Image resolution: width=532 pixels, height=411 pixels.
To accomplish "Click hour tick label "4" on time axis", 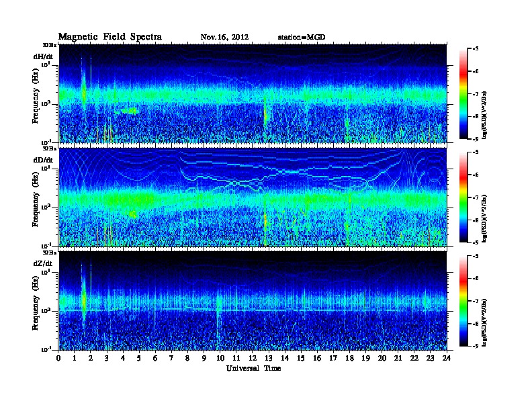I will (x=123, y=358).
